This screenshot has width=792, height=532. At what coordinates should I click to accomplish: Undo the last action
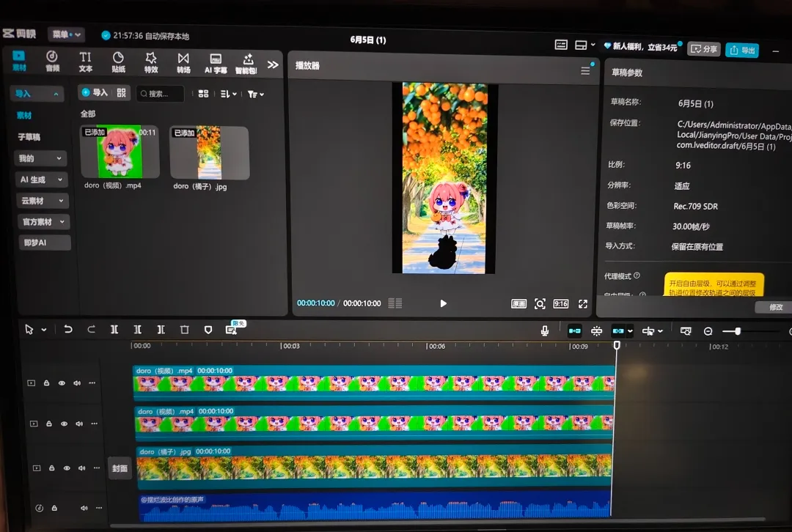coord(67,329)
